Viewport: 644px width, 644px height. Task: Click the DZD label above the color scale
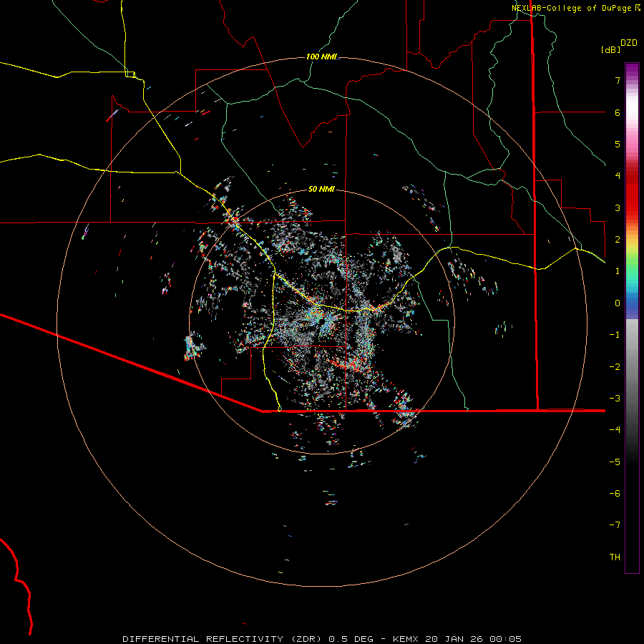(629, 43)
